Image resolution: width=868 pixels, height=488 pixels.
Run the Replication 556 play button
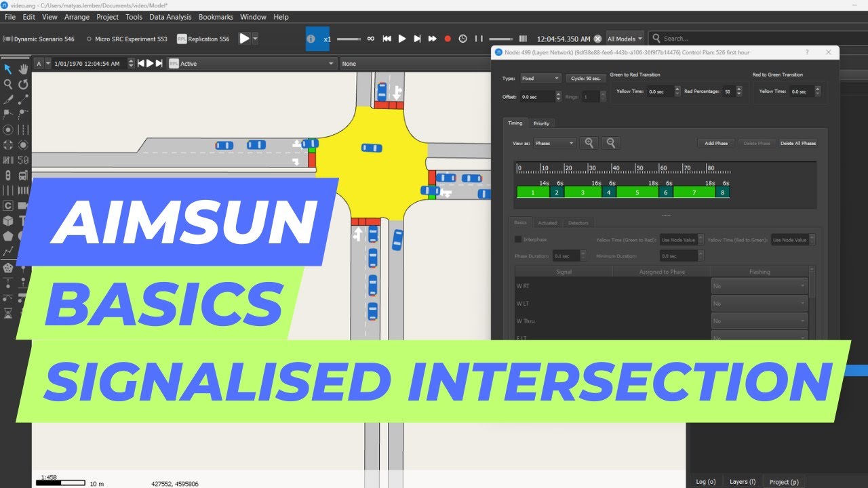[245, 39]
